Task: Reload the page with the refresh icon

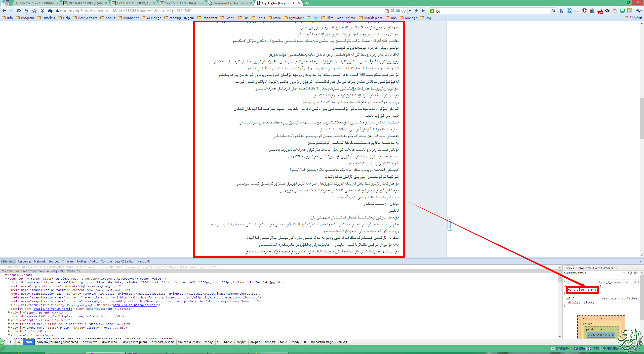Action: [19, 11]
